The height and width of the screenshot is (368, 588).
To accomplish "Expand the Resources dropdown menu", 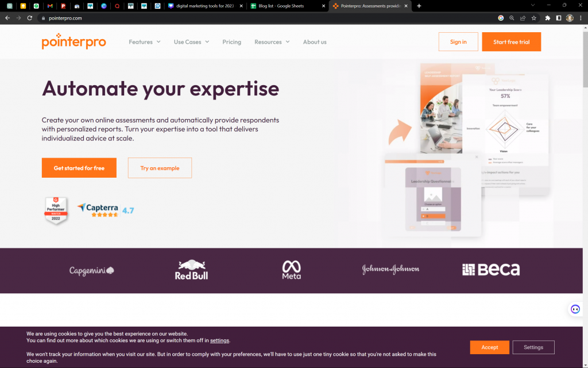I will 272,41.
